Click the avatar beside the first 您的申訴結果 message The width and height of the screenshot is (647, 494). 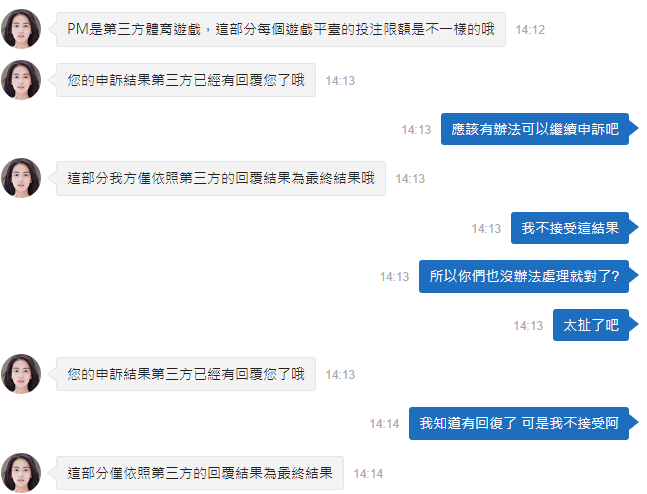point(21,80)
